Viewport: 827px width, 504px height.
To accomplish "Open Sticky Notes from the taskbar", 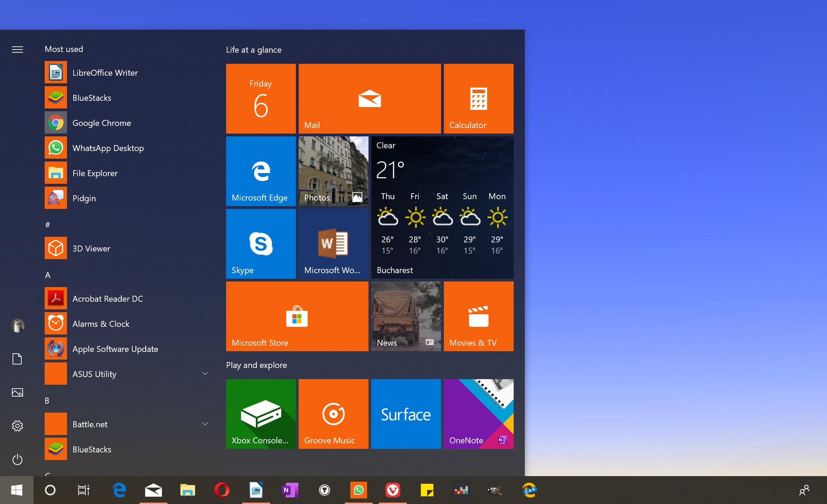I will pos(427,490).
